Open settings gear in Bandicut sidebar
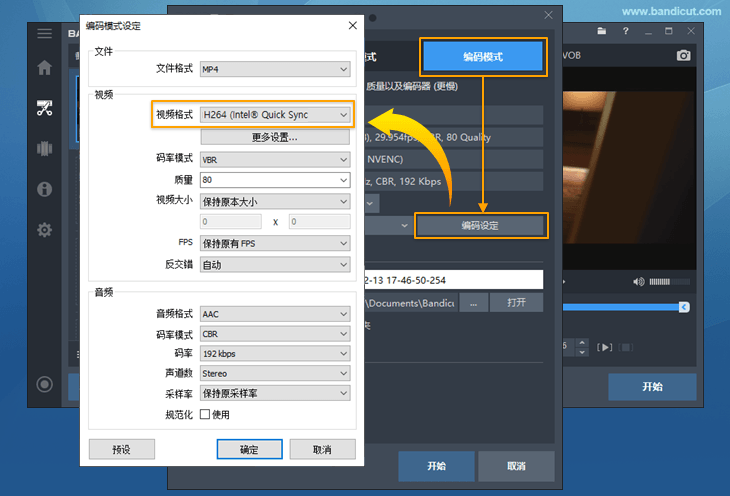Image resolution: width=730 pixels, height=496 pixels. pyautogui.click(x=45, y=230)
